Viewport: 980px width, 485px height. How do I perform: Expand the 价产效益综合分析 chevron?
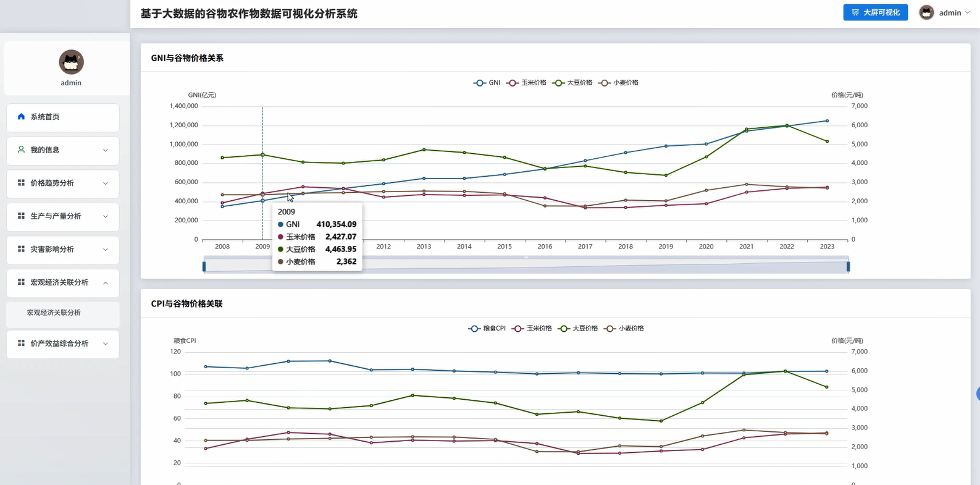coord(106,344)
